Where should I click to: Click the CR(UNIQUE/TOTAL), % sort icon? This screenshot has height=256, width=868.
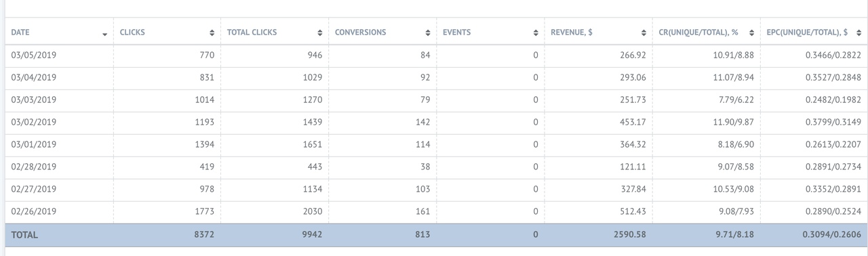(752, 33)
